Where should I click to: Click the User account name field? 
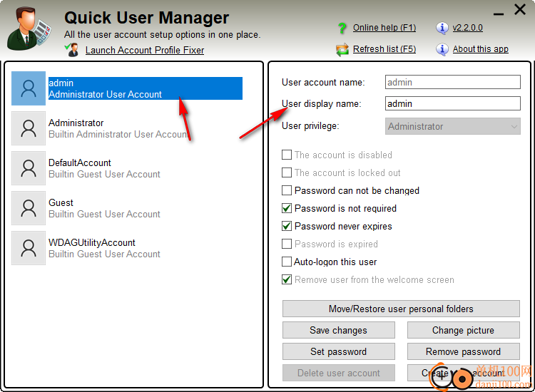coord(453,82)
